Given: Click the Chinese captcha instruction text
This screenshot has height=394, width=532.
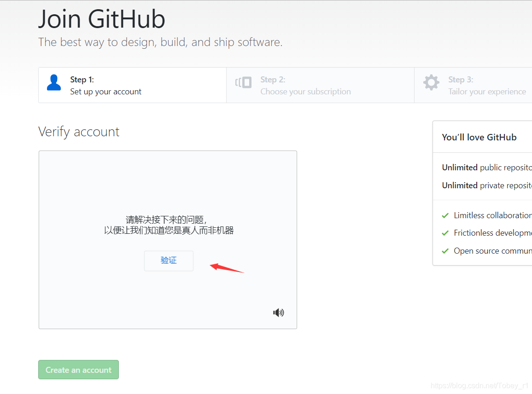Looking at the screenshot, I should tap(169, 225).
